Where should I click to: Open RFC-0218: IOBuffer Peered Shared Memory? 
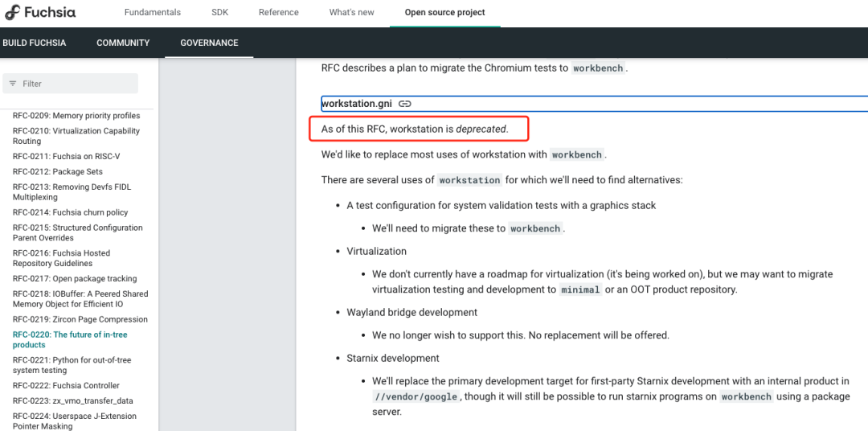click(x=80, y=299)
